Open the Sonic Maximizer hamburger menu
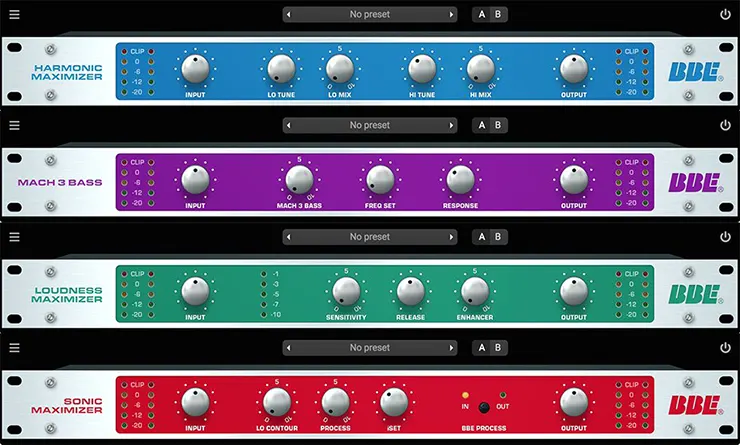The width and height of the screenshot is (740, 445). [14, 348]
